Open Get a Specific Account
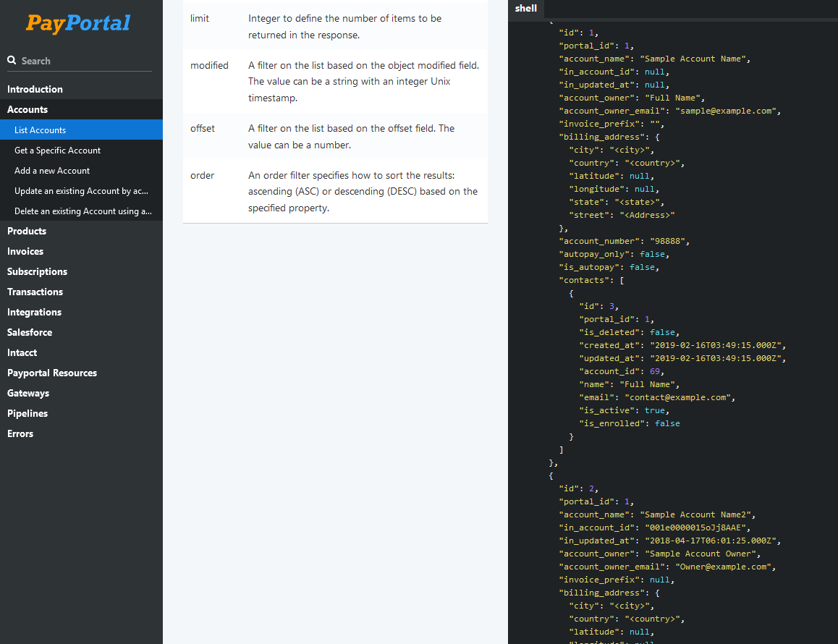 [57, 151]
